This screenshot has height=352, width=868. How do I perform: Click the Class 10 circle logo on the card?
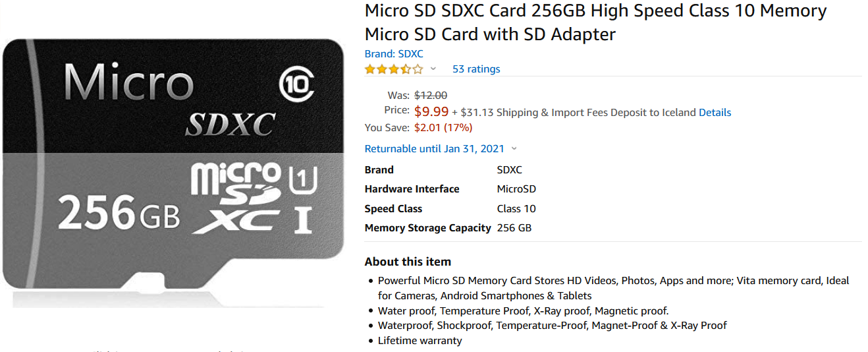click(x=296, y=85)
